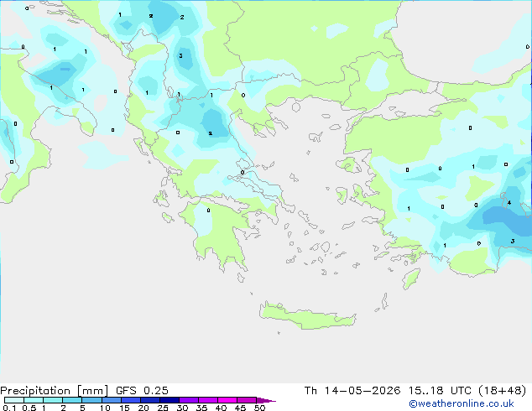Choose the 20–25 mm dark blue swatch

[x=150, y=400]
